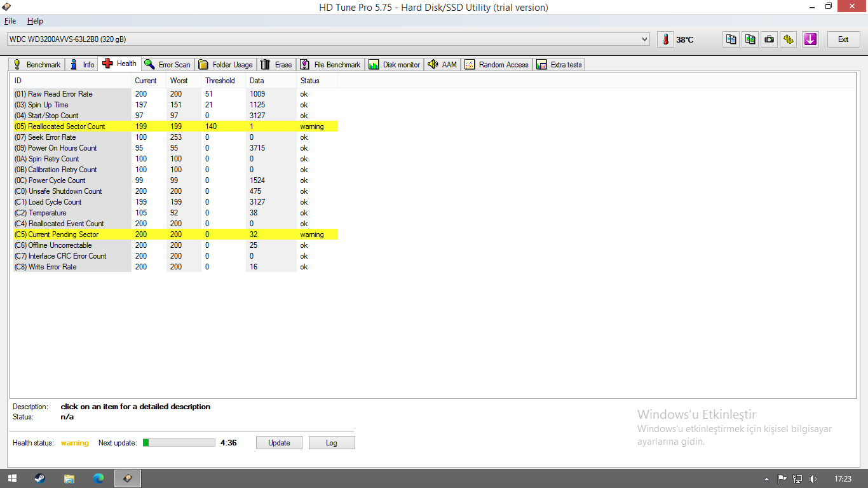This screenshot has height=488, width=868.
Task: Show hidden system tray icons
Action: [766, 479]
